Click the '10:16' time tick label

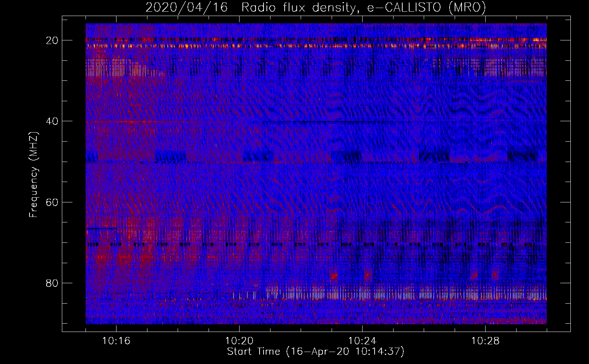[116, 341]
